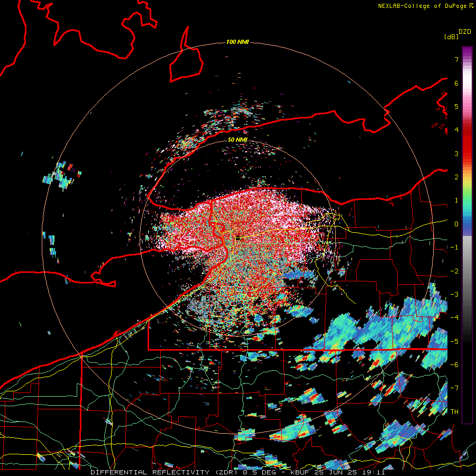Screen dimensions: 476x476
Task: Click the DZD product label above the scale
Action: pos(465,32)
